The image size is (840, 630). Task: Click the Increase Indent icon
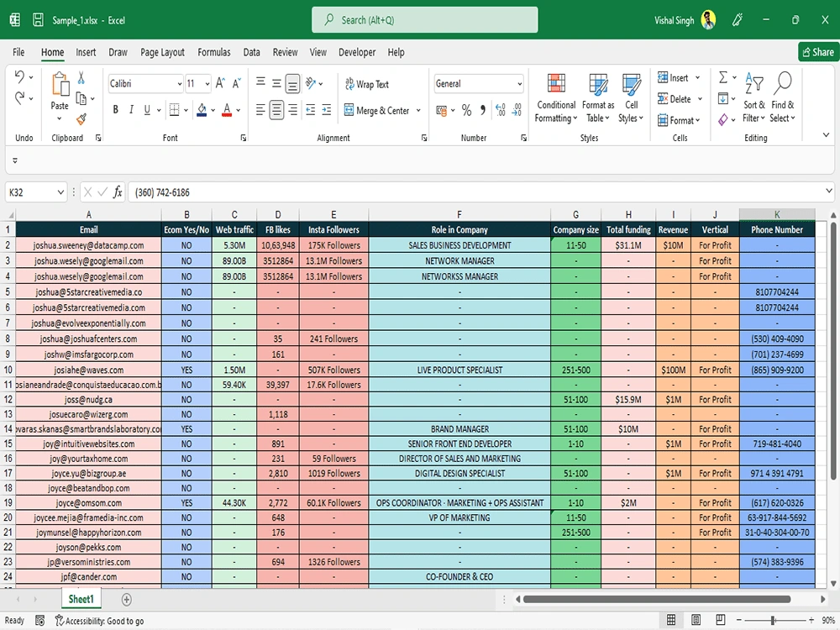click(326, 110)
